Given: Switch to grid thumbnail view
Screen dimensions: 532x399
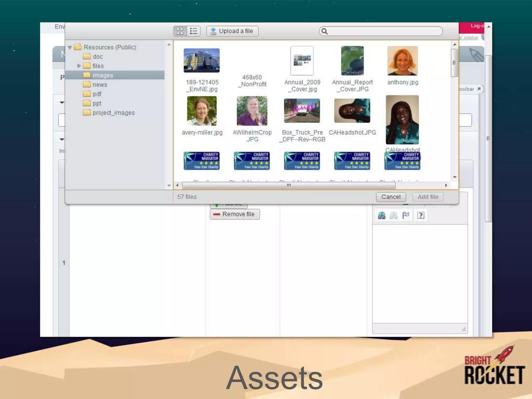Looking at the screenshot, I should tap(180, 31).
